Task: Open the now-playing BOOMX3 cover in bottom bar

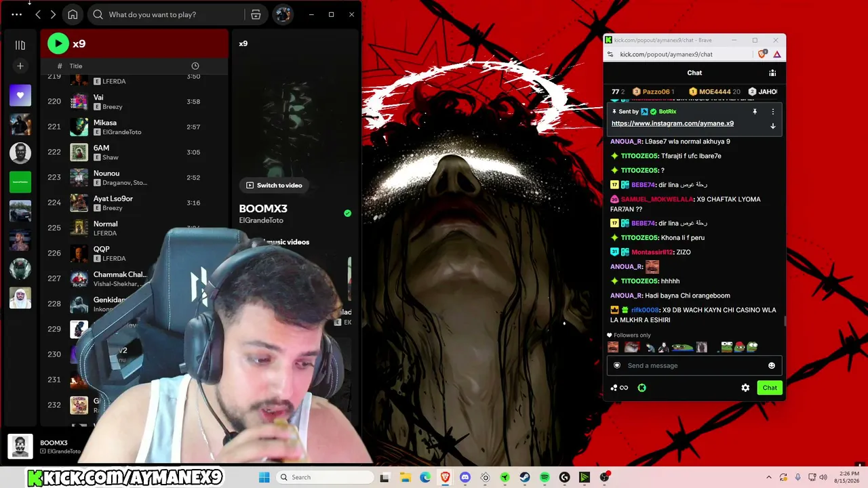Action: click(x=20, y=447)
